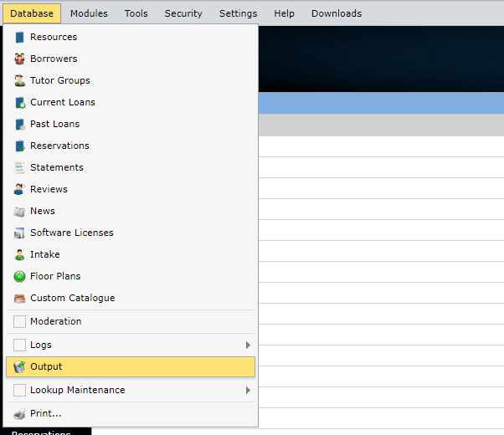Open the Settings menu
The image size is (504, 435).
(x=238, y=13)
